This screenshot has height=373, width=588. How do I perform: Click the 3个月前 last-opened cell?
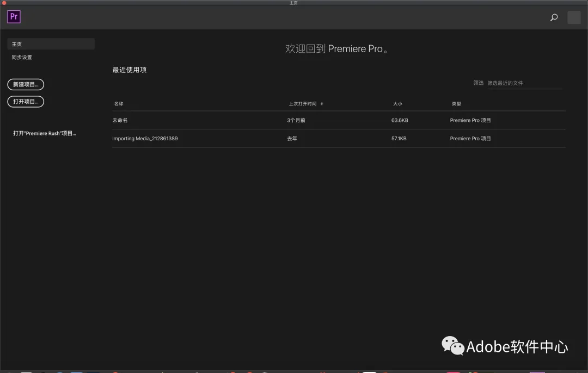tap(296, 120)
